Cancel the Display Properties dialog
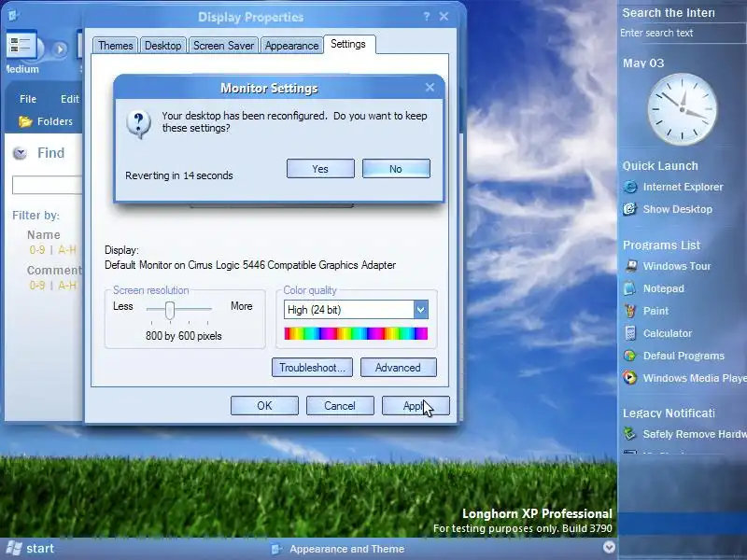 pyautogui.click(x=340, y=406)
